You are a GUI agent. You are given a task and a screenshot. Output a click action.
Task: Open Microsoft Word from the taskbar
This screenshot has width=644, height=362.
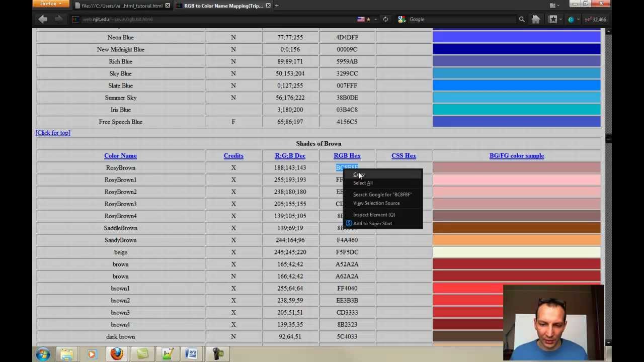pyautogui.click(x=192, y=354)
